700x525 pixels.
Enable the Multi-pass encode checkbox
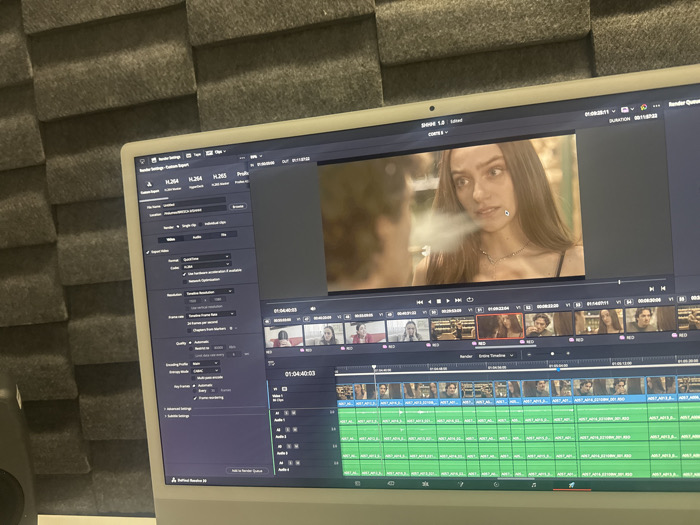click(x=194, y=378)
